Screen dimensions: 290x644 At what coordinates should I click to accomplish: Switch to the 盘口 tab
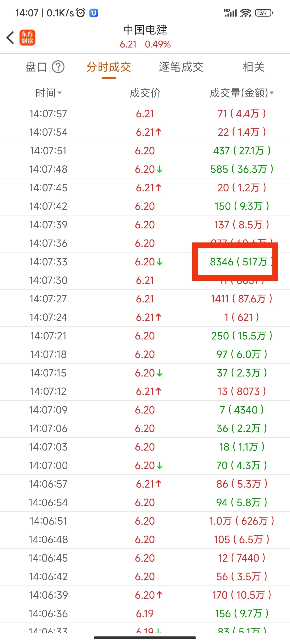pyautogui.click(x=36, y=67)
